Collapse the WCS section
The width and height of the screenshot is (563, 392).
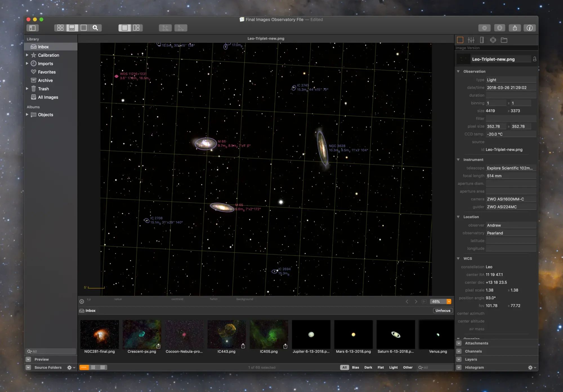458,258
